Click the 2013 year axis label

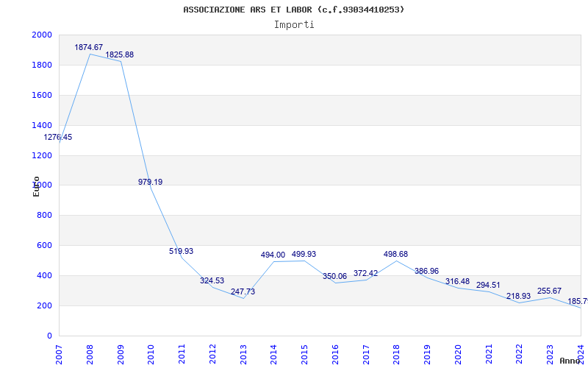click(243, 355)
